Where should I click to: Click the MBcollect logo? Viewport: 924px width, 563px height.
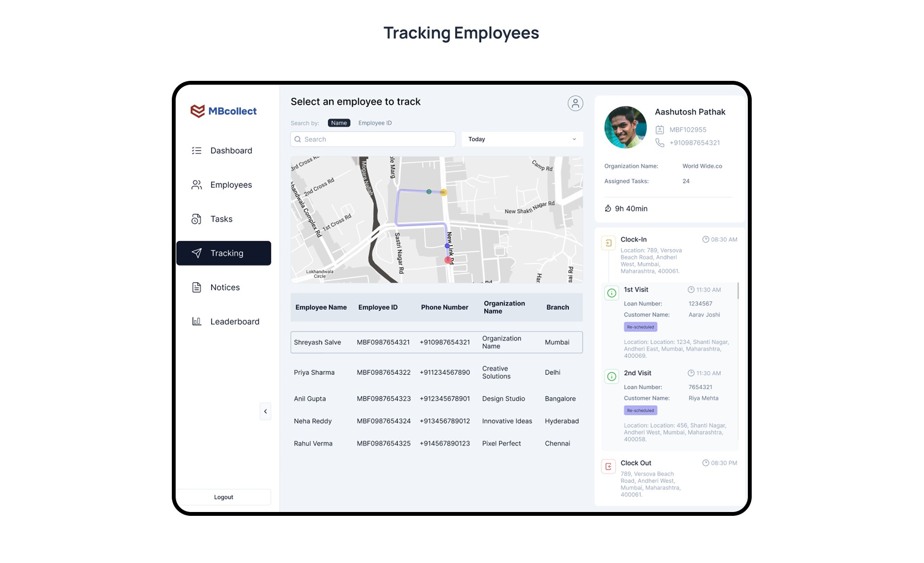224,111
